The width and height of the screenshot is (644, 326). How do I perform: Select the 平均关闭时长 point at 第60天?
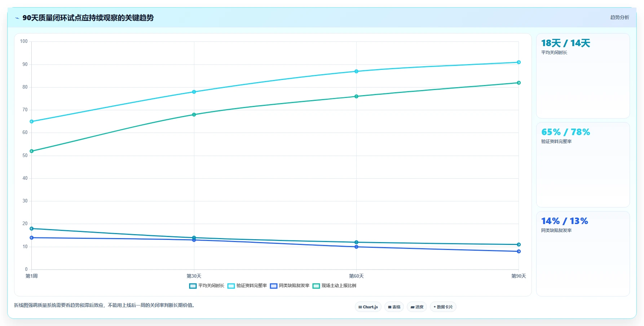(x=356, y=242)
